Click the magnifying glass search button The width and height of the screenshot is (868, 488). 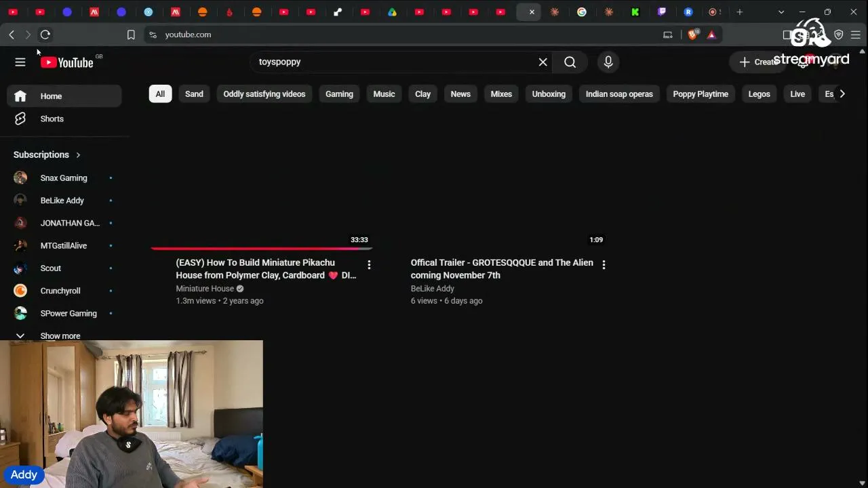(x=570, y=62)
